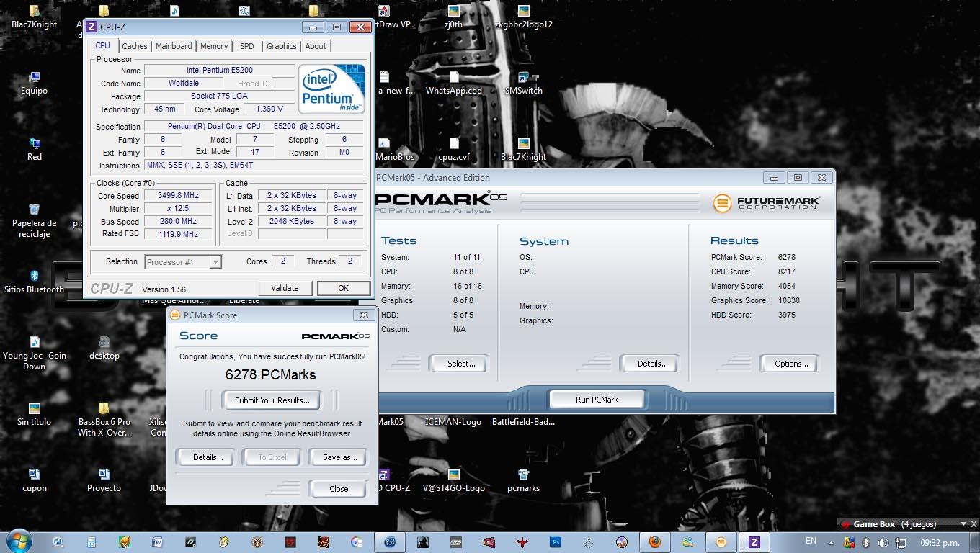Click the 6278 PCMarks score text
The image size is (980, 553).
pos(271,374)
